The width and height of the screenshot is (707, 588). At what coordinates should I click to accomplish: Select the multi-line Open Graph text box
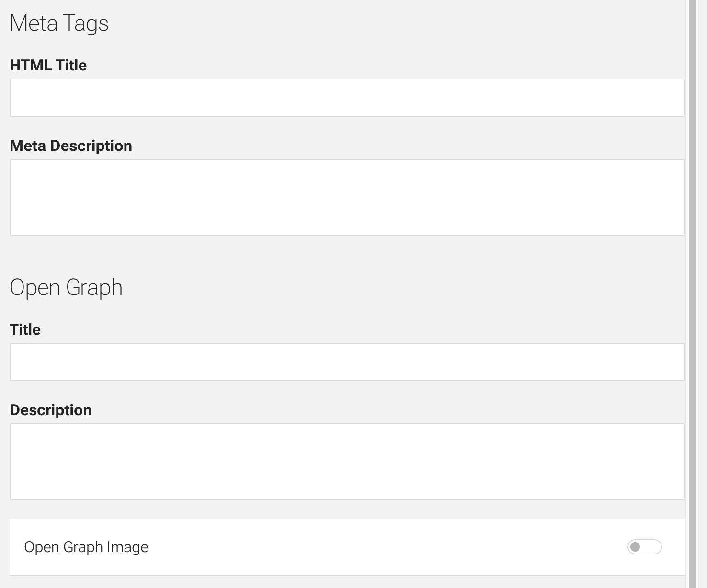tap(347, 462)
